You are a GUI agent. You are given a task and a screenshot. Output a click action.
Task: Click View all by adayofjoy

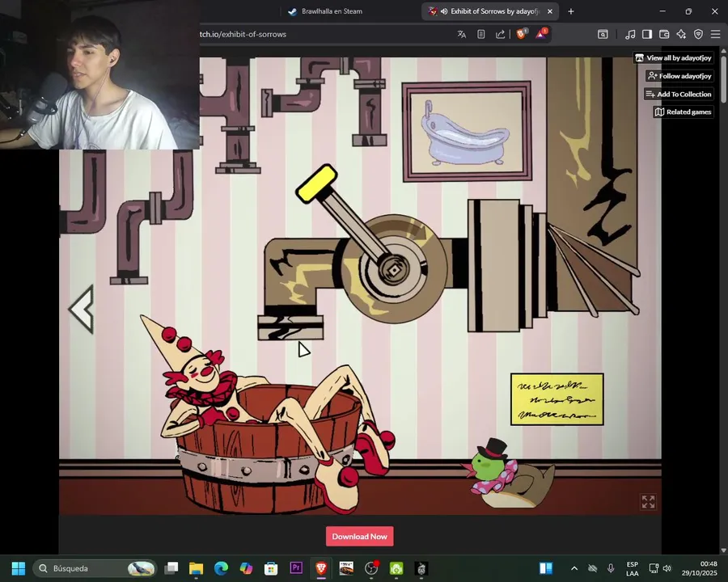coord(673,58)
